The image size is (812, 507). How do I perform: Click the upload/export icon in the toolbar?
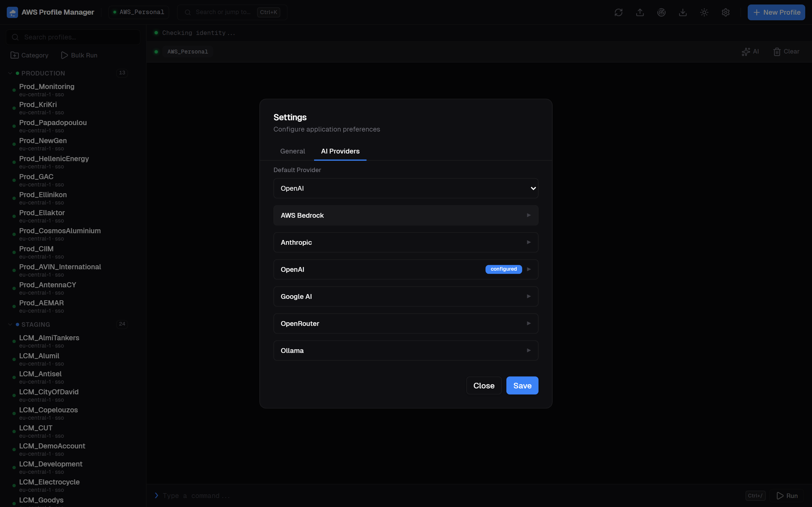tap(639, 12)
